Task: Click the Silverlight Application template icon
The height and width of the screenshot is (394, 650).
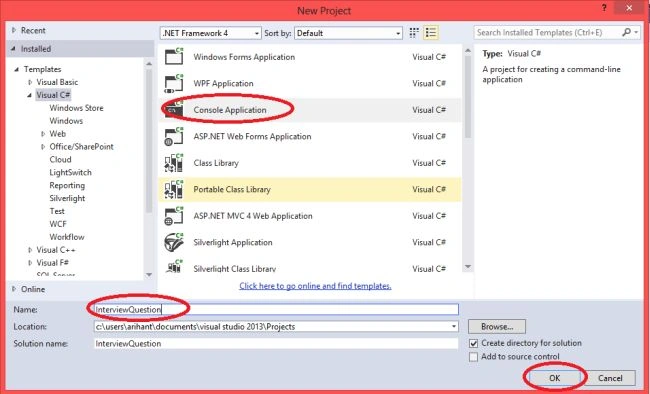Action: pyautogui.click(x=174, y=243)
